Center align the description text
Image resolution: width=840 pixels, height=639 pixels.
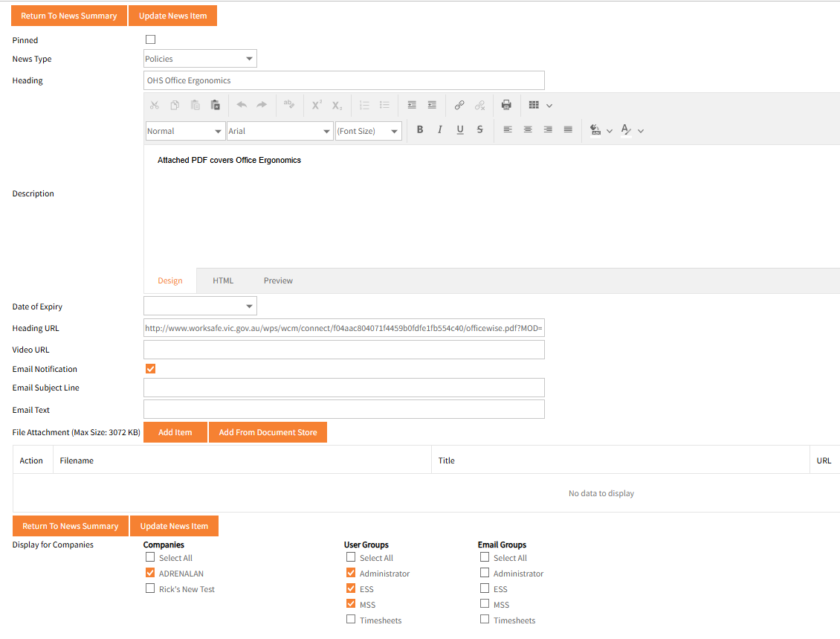point(528,130)
